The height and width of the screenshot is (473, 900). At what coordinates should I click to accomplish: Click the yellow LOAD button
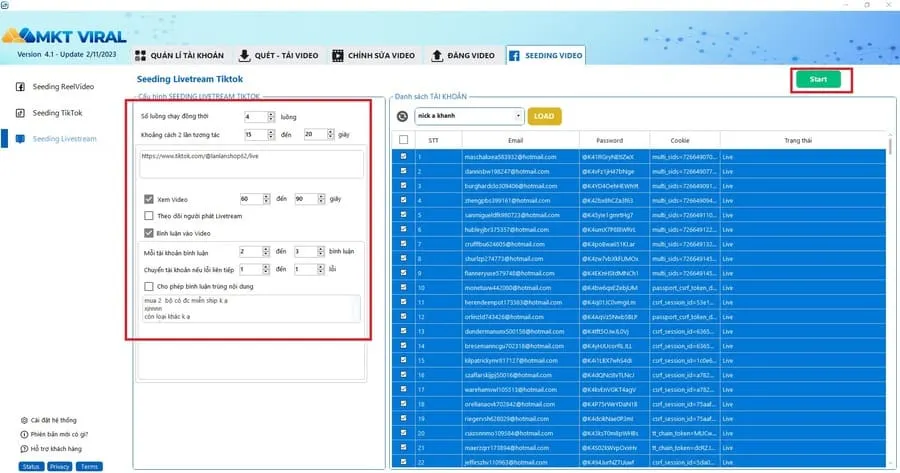pyautogui.click(x=544, y=116)
